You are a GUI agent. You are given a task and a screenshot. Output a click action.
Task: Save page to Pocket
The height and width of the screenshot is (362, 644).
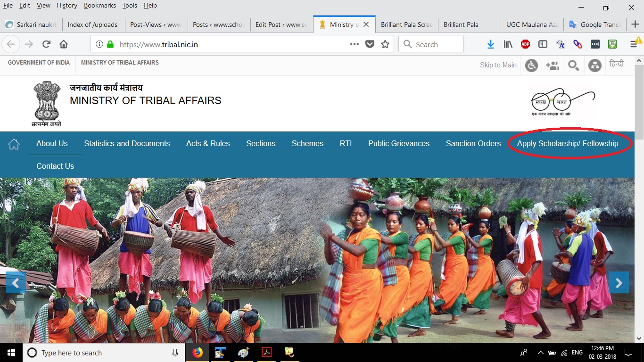click(x=370, y=44)
